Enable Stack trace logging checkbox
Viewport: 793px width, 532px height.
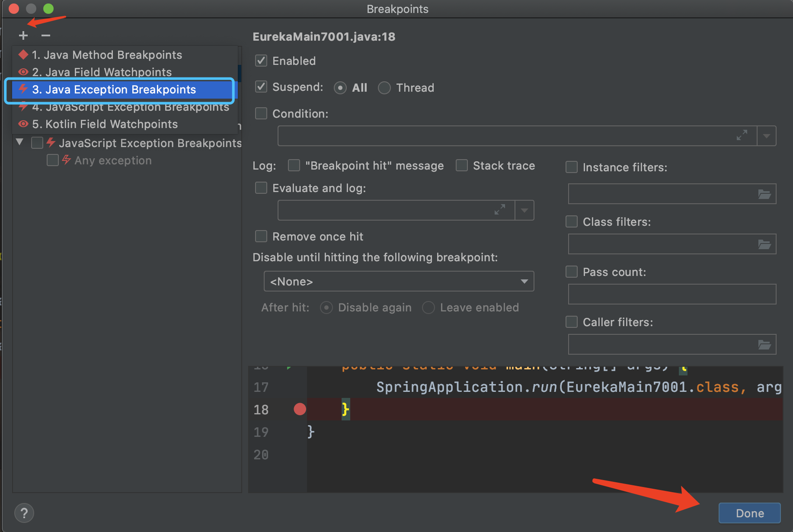(x=462, y=165)
